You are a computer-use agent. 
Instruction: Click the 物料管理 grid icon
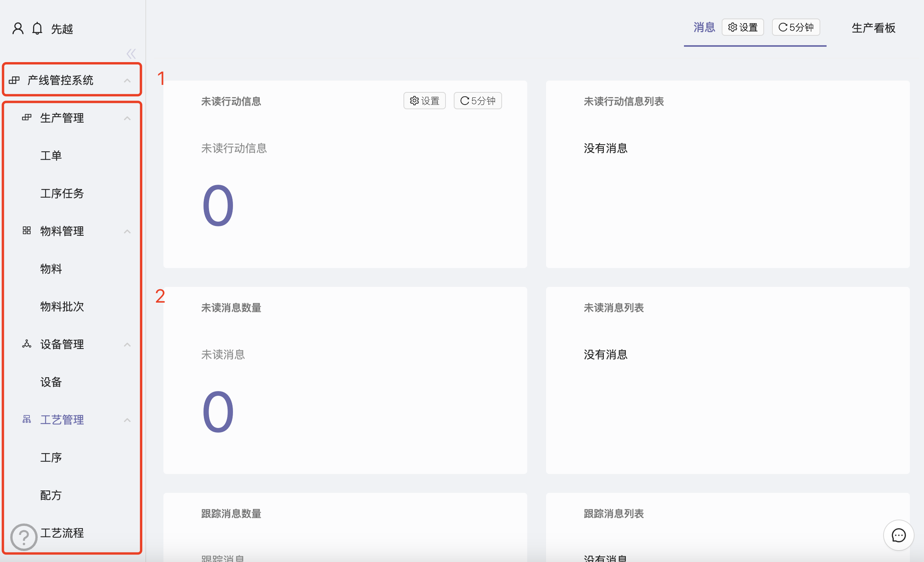[27, 231]
